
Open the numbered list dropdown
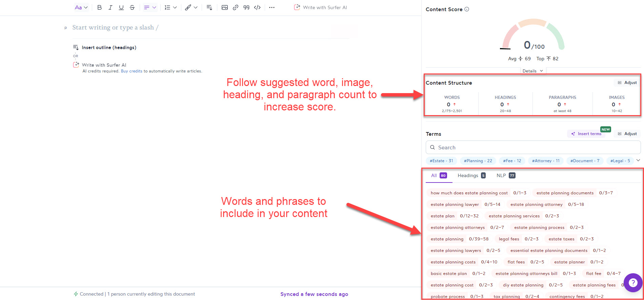pos(170,7)
